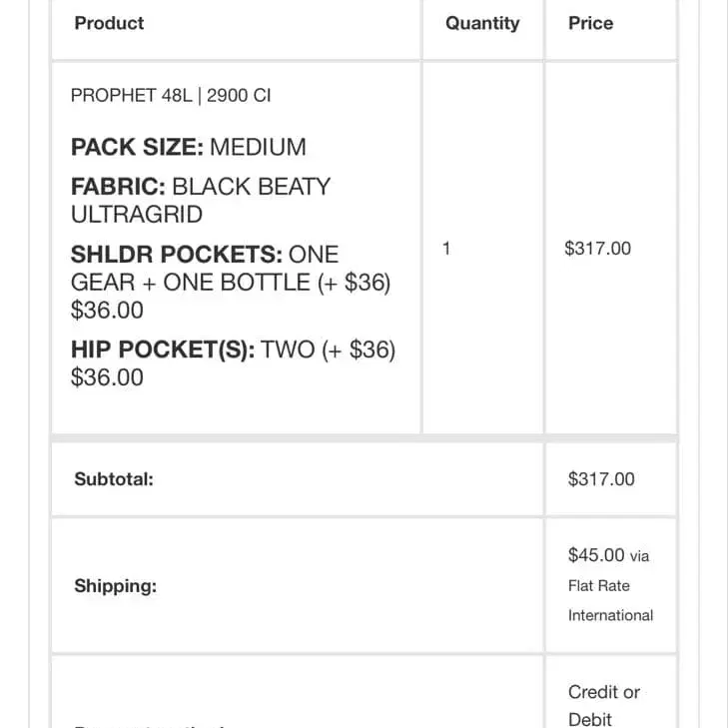Select the PROPHET 48L product name
The height and width of the screenshot is (728, 728).
click(171, 96)
